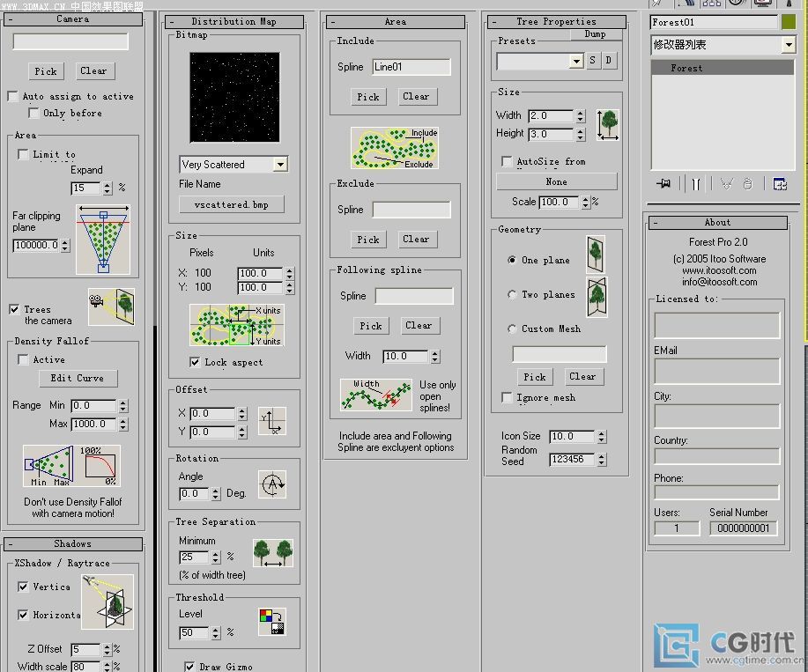This screenshot has height=672, width=808.
Task: Click the Forest01 object name field
Action: tap(715, 22)
